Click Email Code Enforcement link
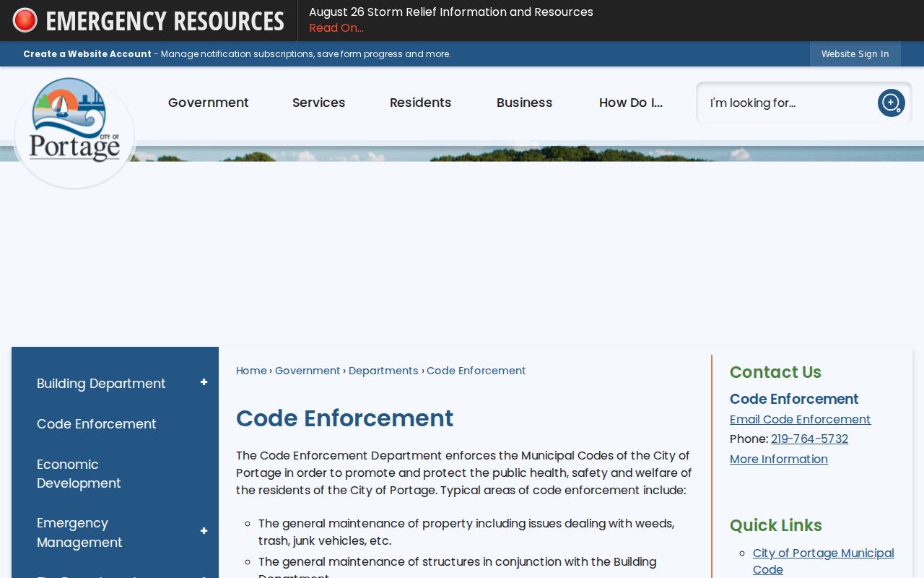The height and width of the screenshot is (578, 924). point(800,420)
